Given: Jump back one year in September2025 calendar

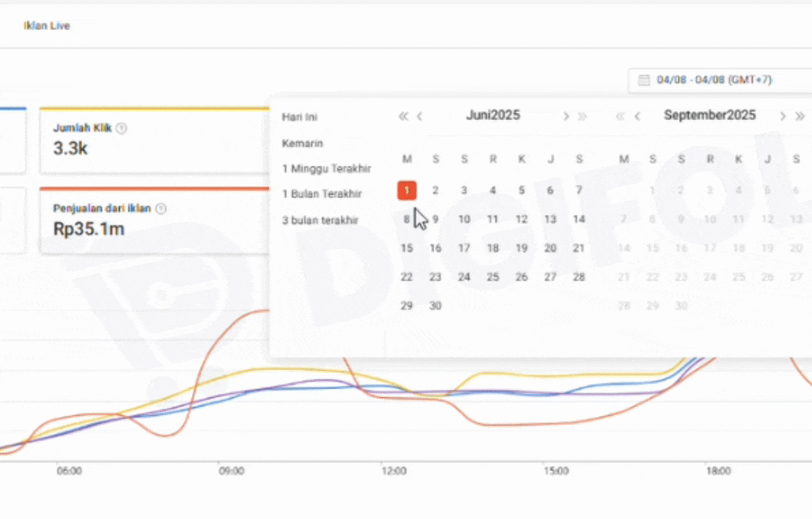Looking at the screenshot, I should tap(621, 116).
